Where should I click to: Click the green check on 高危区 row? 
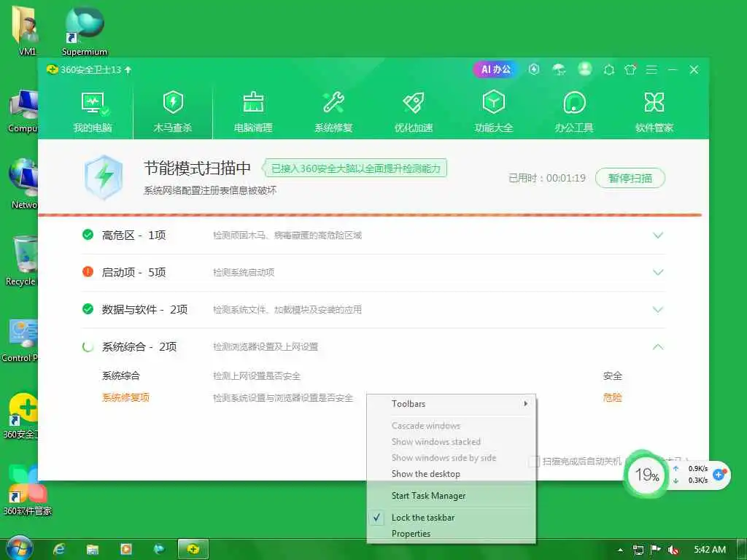[x=88, y=235]
